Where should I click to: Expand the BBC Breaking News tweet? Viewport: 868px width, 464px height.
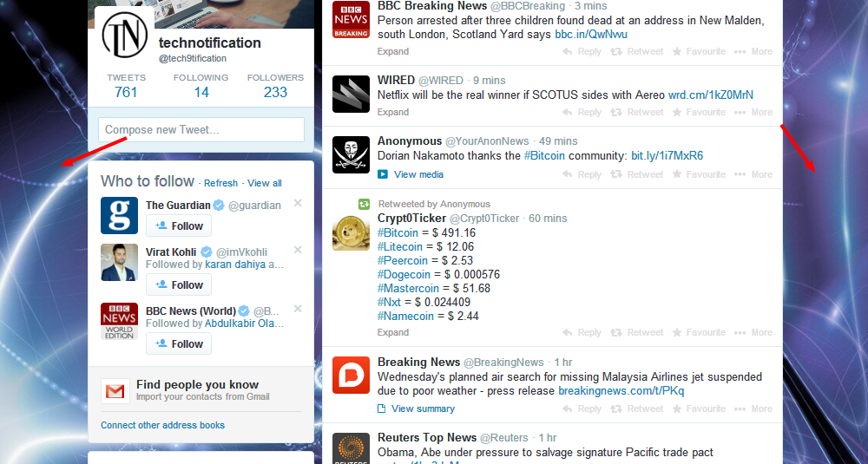[393, 51]
